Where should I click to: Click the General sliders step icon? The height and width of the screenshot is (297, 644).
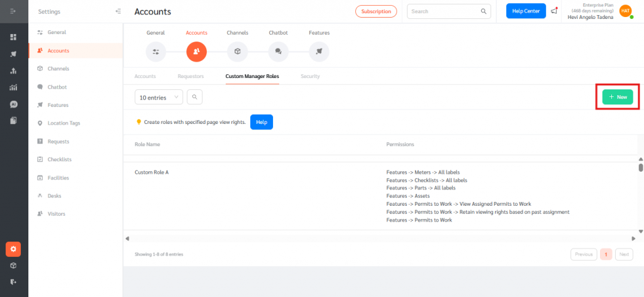155,52
